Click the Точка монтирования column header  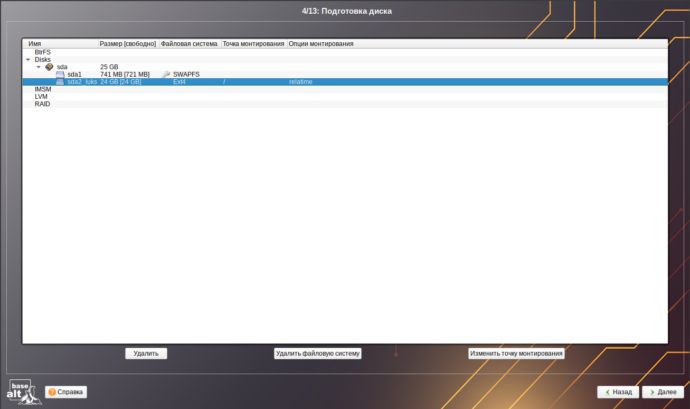253,44
